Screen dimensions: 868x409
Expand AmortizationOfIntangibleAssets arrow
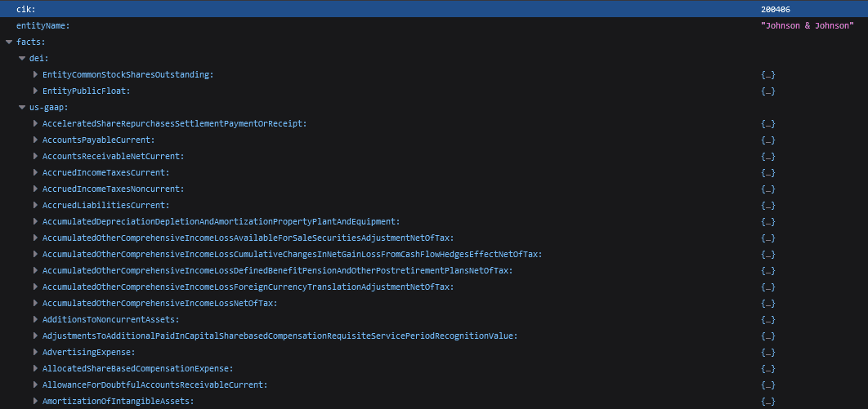pos(35,401)
